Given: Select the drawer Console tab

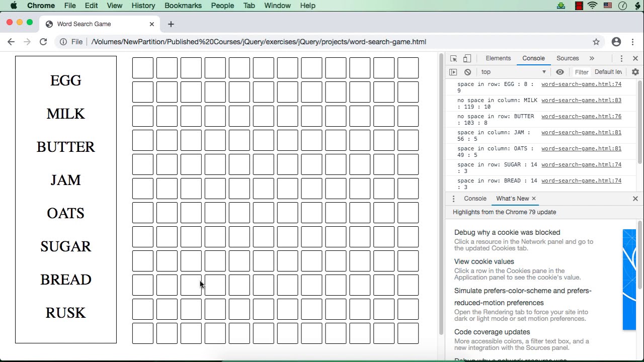Looking at the screenshot, I should pyautogui.click(x=475, y=199).
